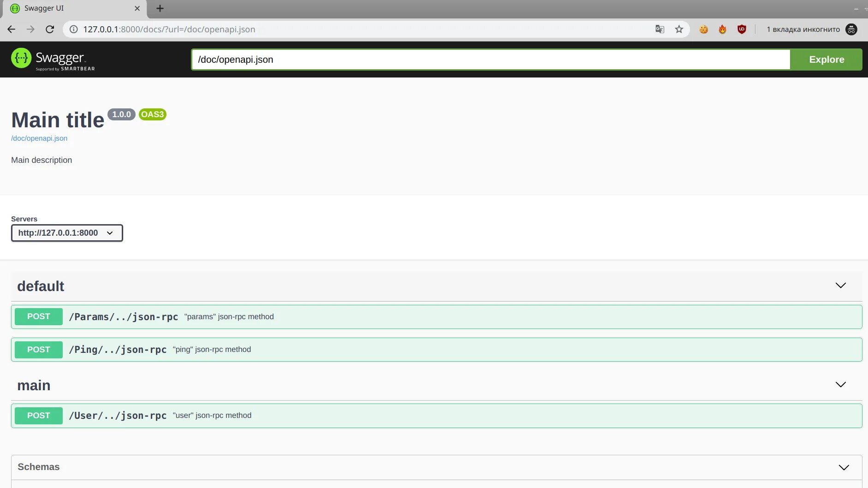Click the Main description text

pos(42,160)
